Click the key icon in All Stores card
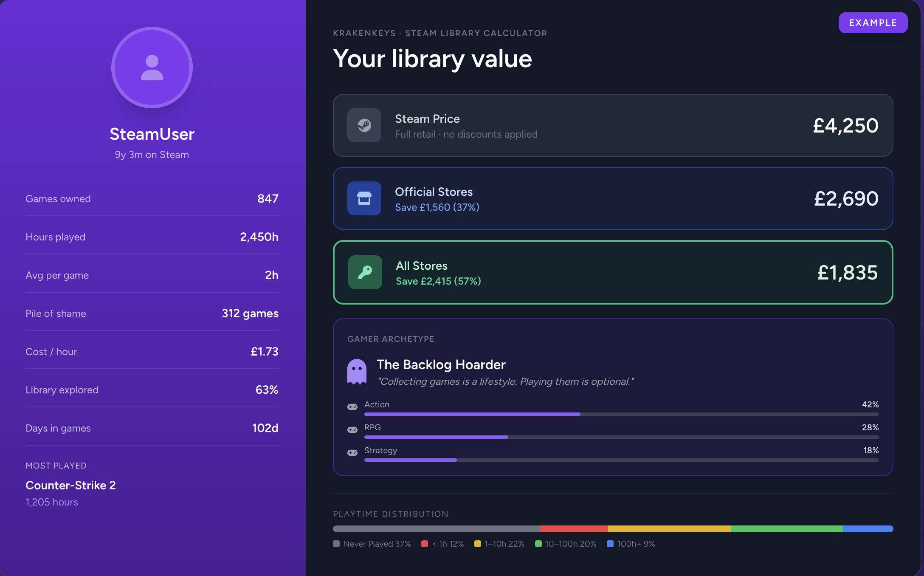Viewport: 924px width, 576px height. coord(365,272)
